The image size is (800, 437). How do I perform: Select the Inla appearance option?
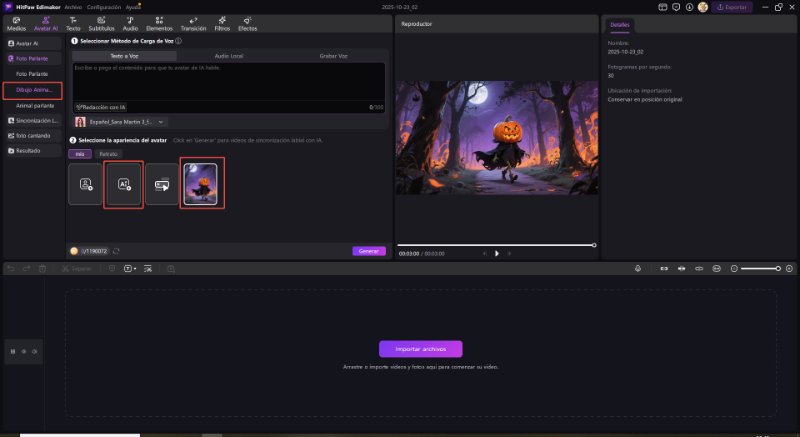(x=79, y=154)
